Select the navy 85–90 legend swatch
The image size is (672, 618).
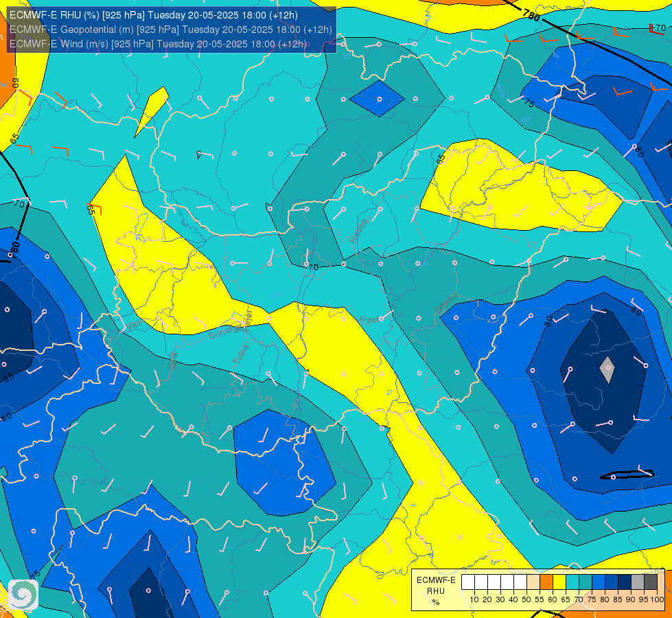(x=625, y=582)
